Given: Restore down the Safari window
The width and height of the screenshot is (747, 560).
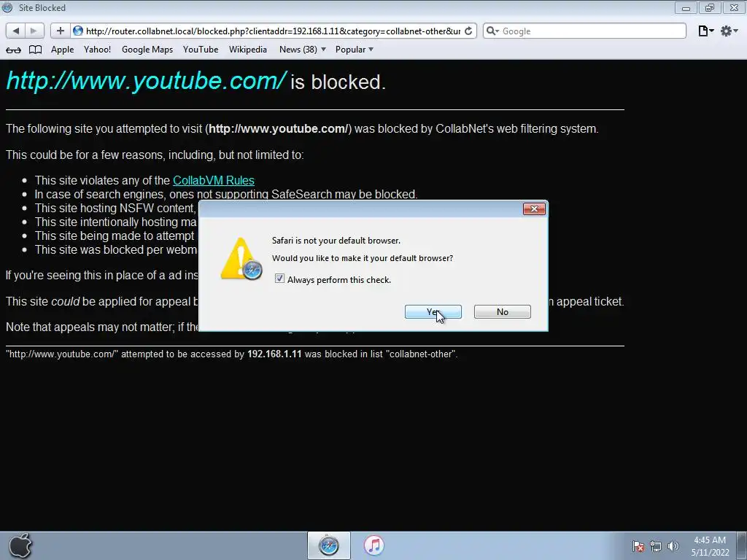Looking at the screenshot, I should pos(710,8).
